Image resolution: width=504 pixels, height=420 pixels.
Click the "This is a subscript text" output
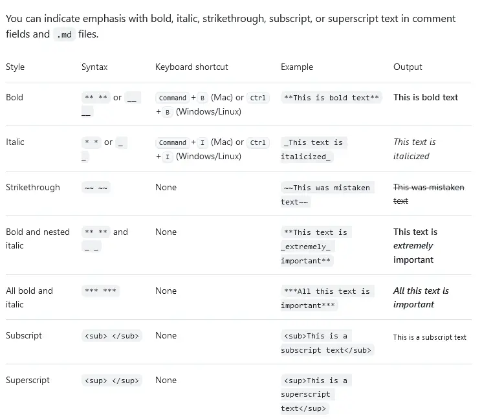(430, 337)
